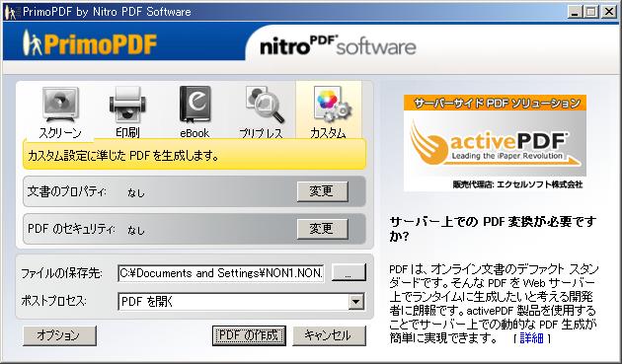Click the heading 'サーバー上での PDF 変換が必要ですか?'

click(x=493, y=229)
